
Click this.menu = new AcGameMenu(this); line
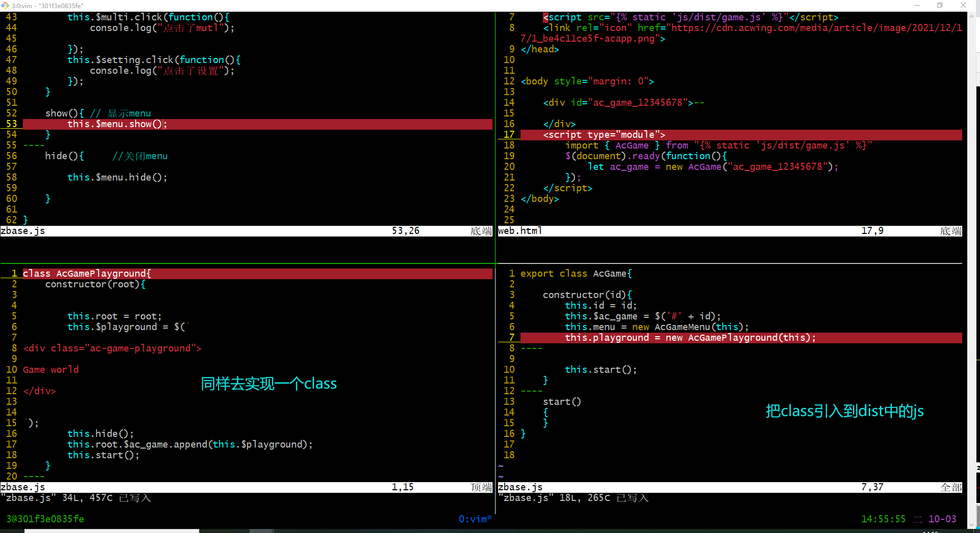657,327
